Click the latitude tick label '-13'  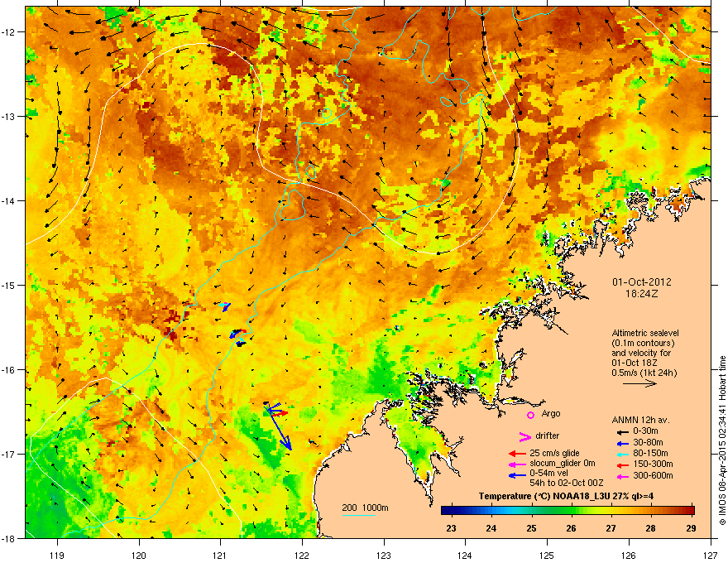(9, 117)
